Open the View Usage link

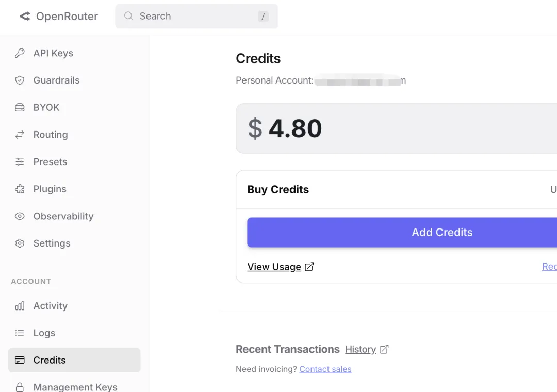[x=274, y=267]
